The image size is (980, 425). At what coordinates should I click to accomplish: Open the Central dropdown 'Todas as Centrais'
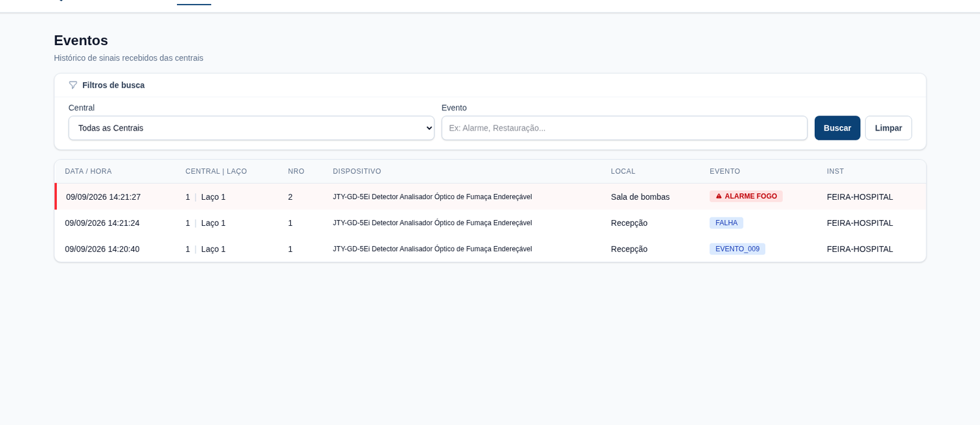point(252,128)
